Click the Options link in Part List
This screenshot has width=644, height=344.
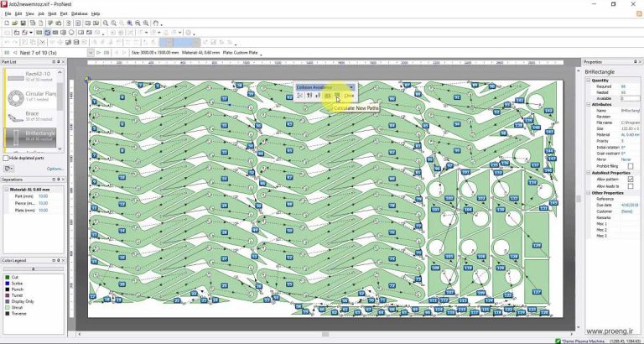[x=55, y=168]
